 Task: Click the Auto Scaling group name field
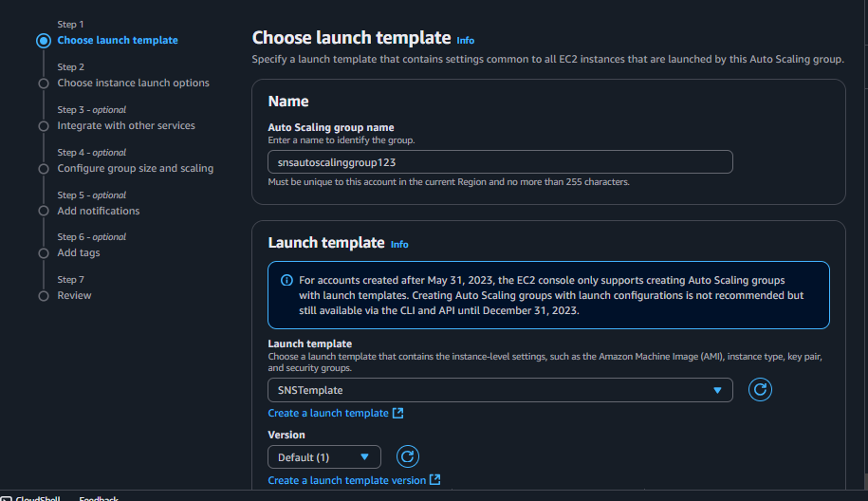(500, 162)
